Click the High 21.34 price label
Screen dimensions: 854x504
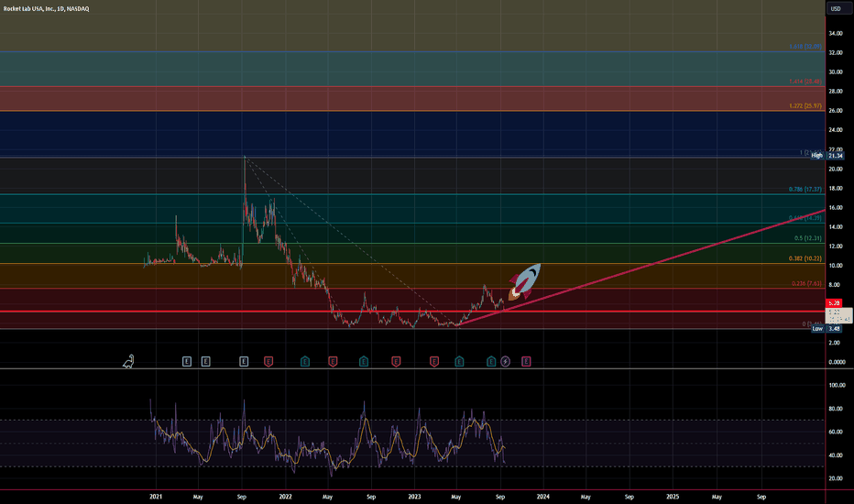[x=827, y=156]
